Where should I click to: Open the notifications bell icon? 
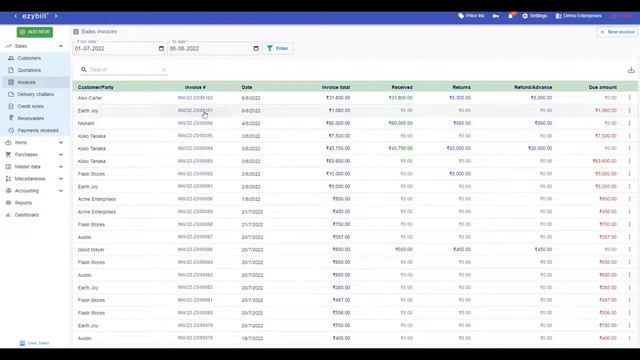click(x=510, y=16)
